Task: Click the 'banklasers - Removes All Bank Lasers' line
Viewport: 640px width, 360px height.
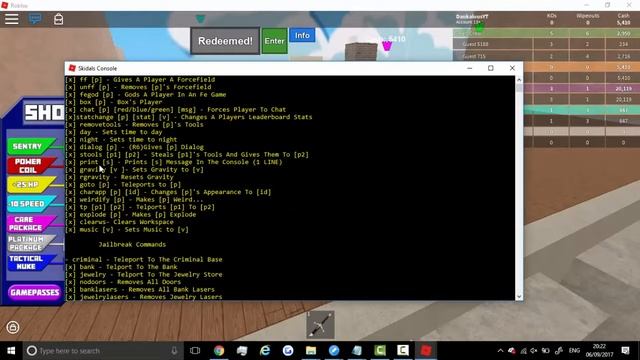Action: (x=140, y=289)
